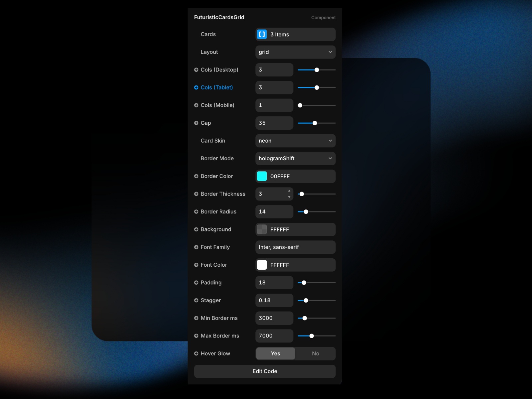
Task: Click the Font Family text field
Action: pyautogui.click(x=295, y=247)
